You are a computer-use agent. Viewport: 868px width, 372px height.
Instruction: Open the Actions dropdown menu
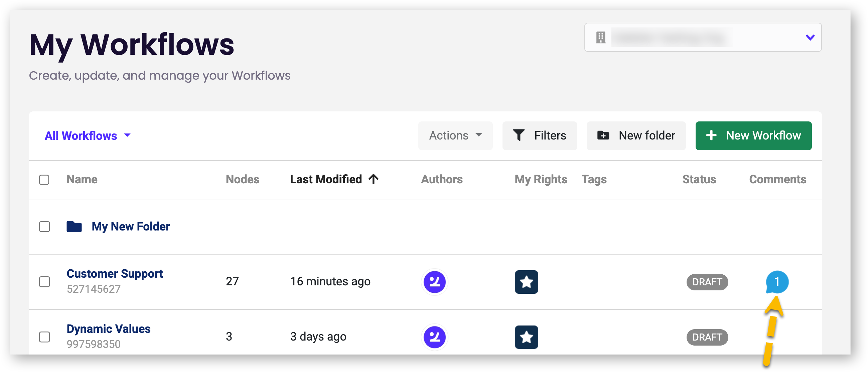tap(455, 135)
